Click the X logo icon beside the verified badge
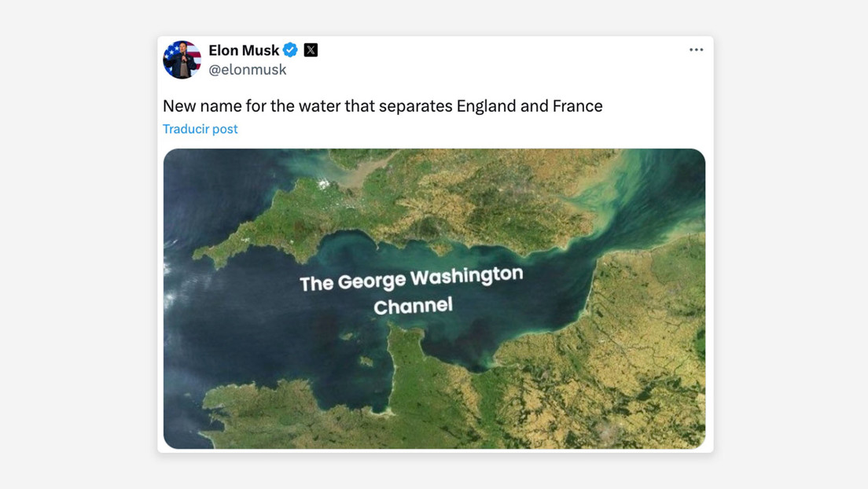868x489 pixels. pos(311,50)
